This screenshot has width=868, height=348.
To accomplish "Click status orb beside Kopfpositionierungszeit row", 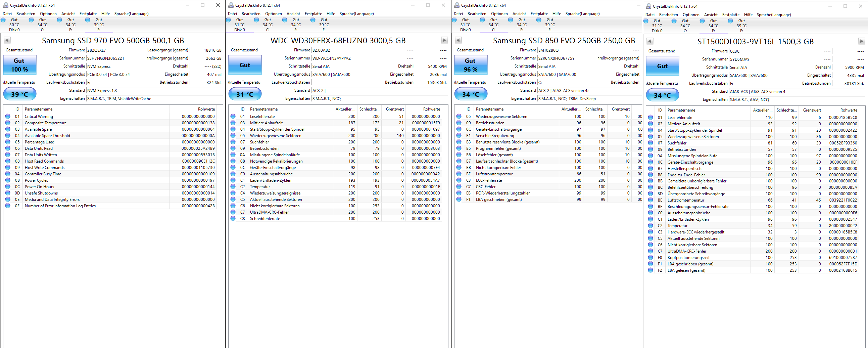I will (x=650, y=257).
